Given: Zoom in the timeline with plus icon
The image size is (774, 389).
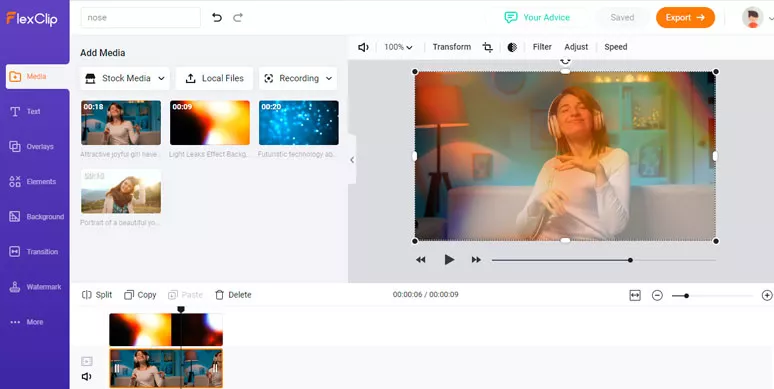Looking at the screenshot, I should pyautogui.click(x=767, y=295).
